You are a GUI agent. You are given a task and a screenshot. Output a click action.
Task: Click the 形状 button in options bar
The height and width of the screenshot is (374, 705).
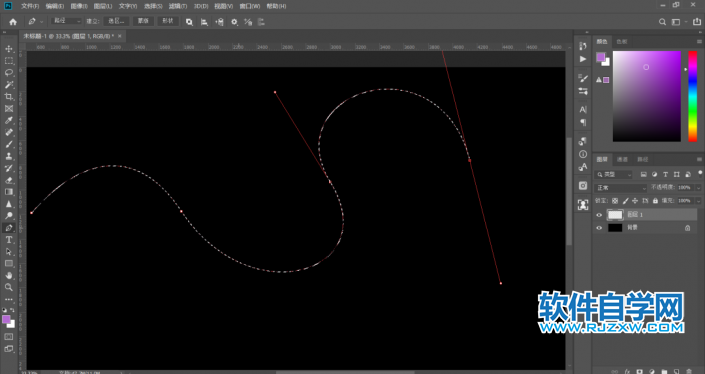[x=168, y=21]
